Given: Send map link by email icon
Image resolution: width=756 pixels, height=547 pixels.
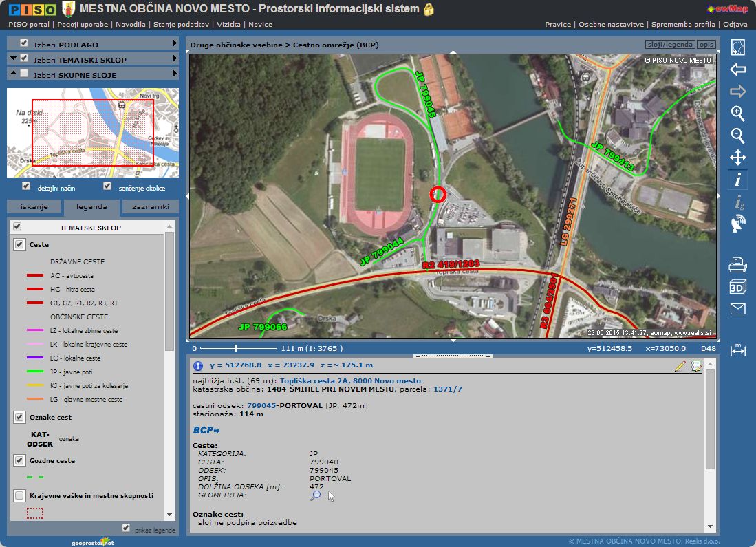Looking at the screenshot, I should pyautogui.click(x=737, y=309).
